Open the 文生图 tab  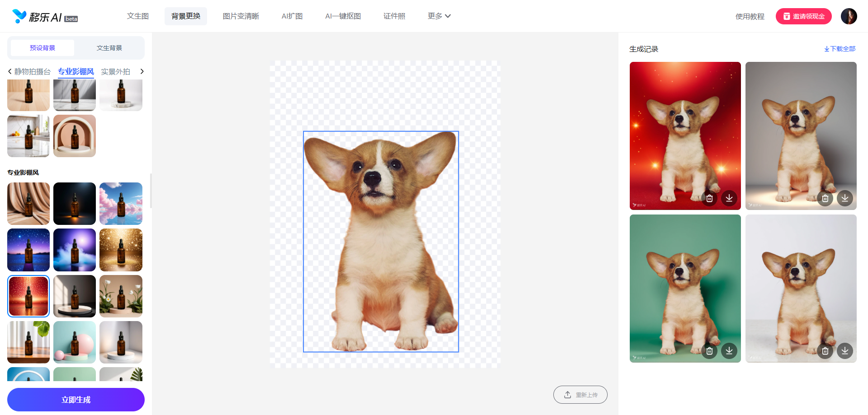[x=138, y=16]
